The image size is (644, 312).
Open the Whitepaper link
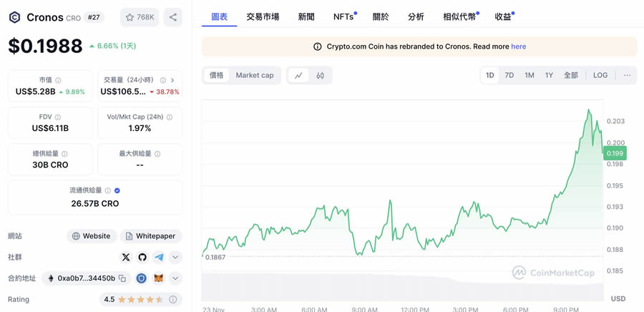[x=150, y=236]
